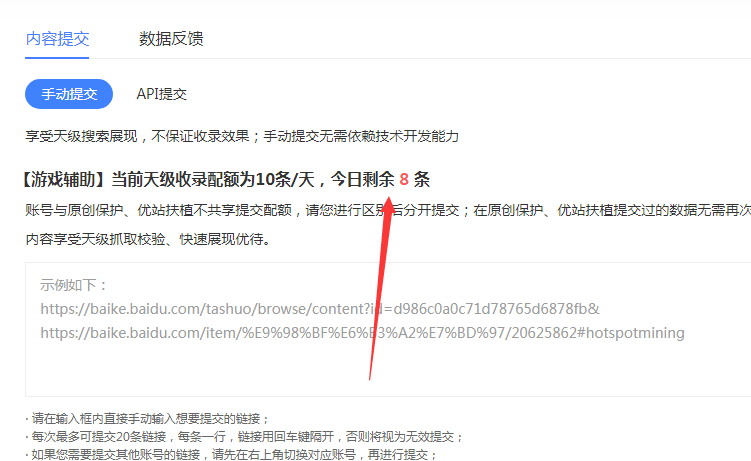Switch to API提交 mode
Image resolution: width=751 pixels, height=461 pixels.
click(x=161, y=94)
